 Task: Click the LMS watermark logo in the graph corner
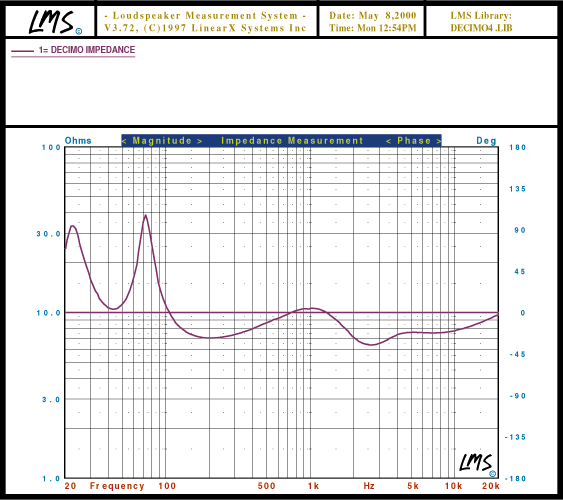[x=478, y=466]
